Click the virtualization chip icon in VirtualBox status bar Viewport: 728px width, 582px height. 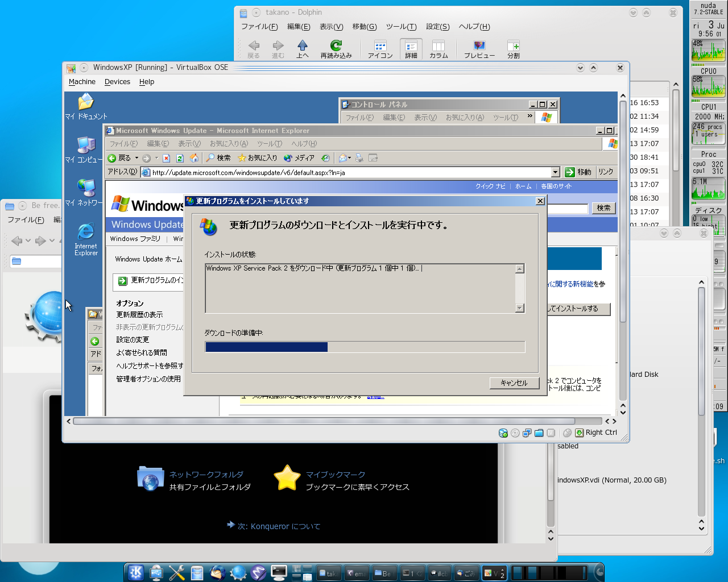click(x=551, y=433)
